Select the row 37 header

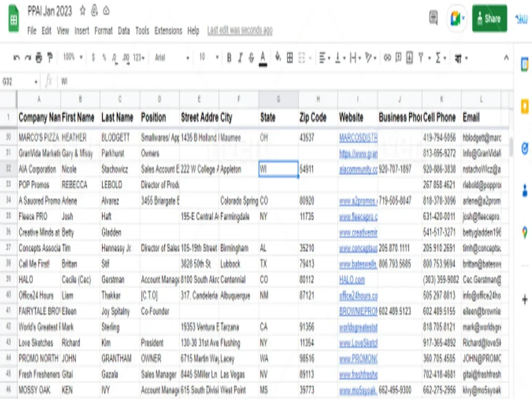(8, 248)
